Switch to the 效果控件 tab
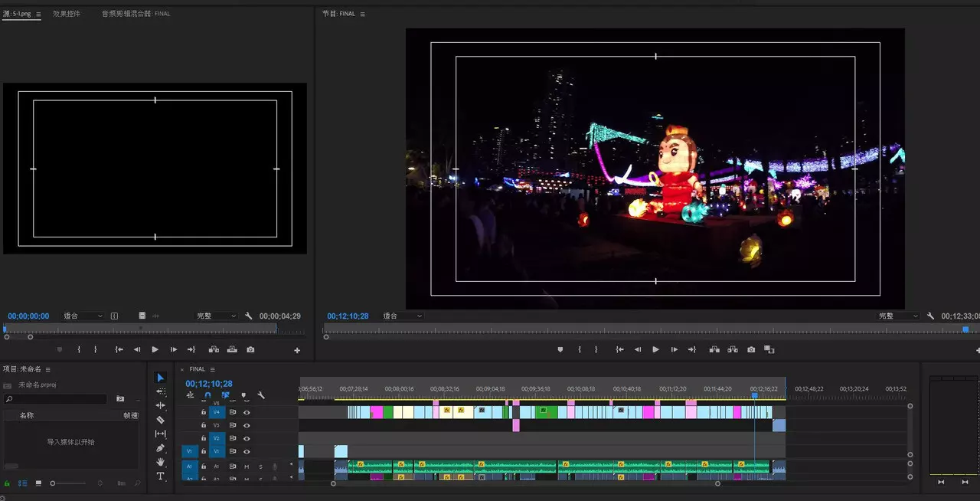Screen dimensions: 980x501 tap(67, 14)
